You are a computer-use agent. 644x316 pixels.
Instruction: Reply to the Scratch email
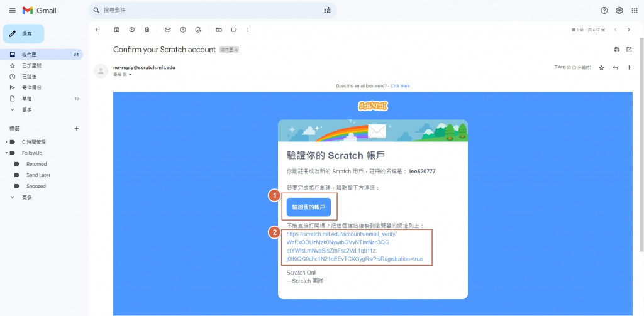(615, 68)
